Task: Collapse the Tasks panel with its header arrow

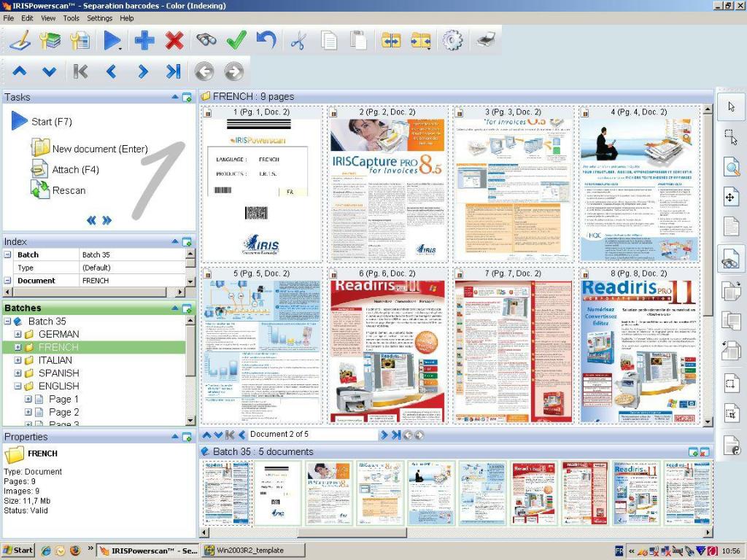Action: click(175, 97)
